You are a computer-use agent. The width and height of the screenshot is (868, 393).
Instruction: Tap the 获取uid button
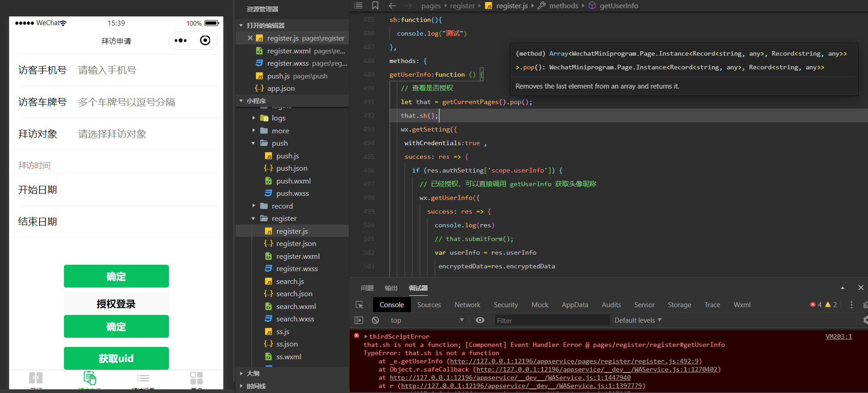[116, 358]
